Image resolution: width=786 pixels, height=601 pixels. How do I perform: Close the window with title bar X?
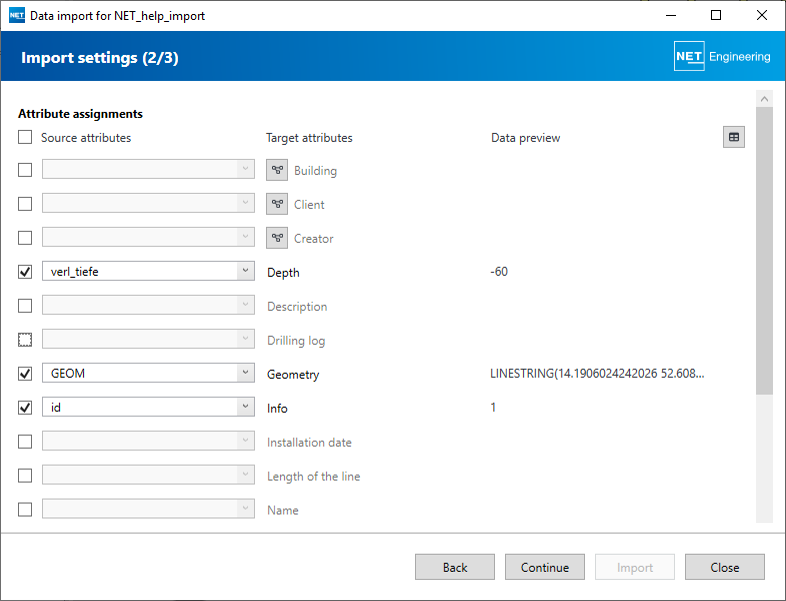[x=761, y=16]
